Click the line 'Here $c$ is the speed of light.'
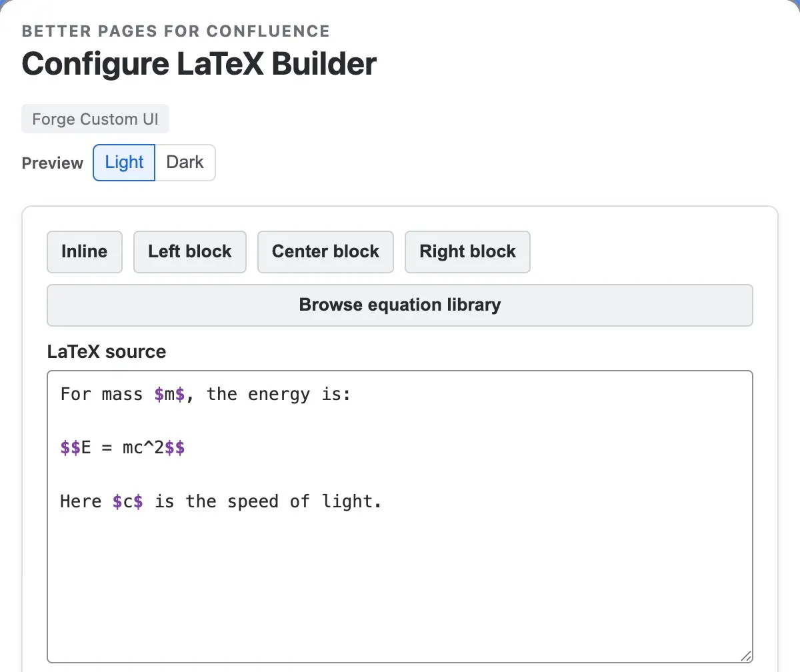The width and height of the screenshot is (800, 672). (221, 501)
